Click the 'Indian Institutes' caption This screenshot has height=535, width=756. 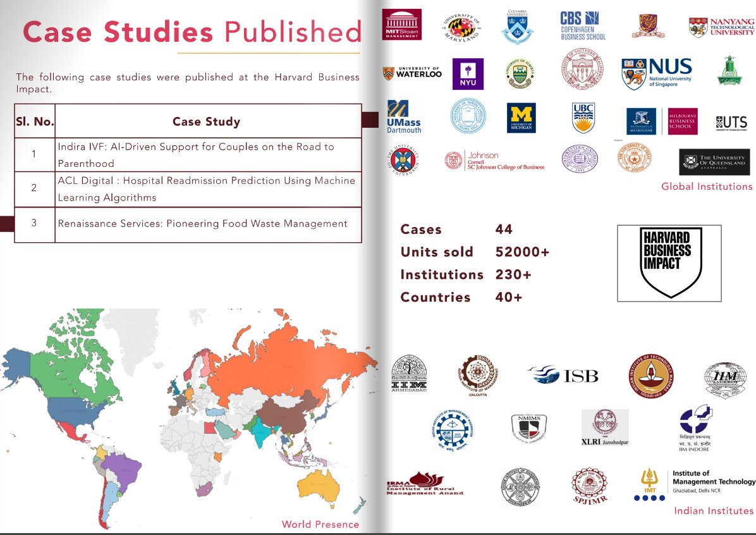click(x=714, y=511)
